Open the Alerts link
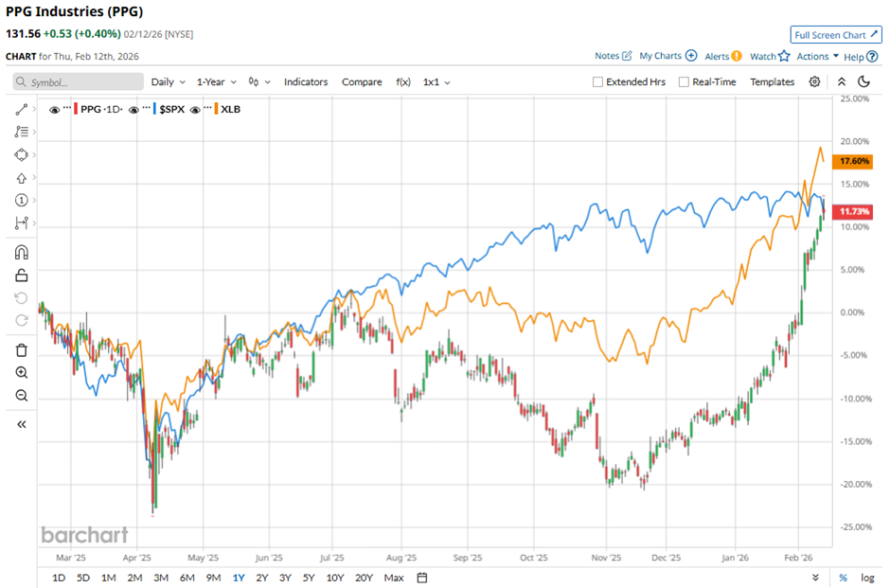 point(722,57)
